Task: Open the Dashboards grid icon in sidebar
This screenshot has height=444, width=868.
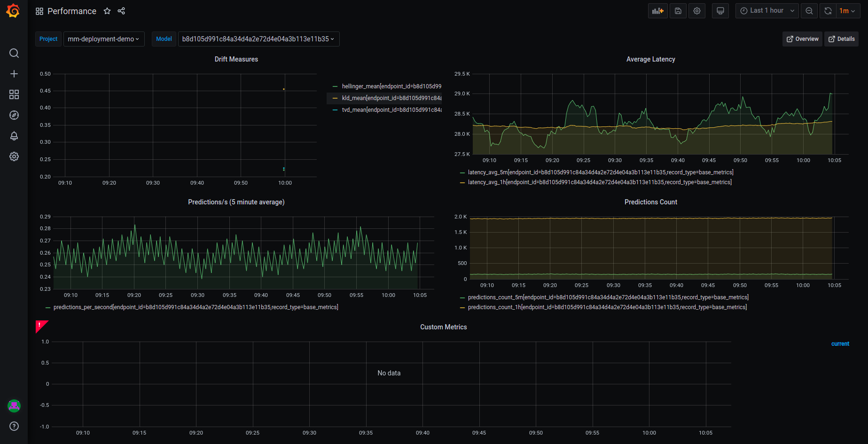Action: coord(14,94)
